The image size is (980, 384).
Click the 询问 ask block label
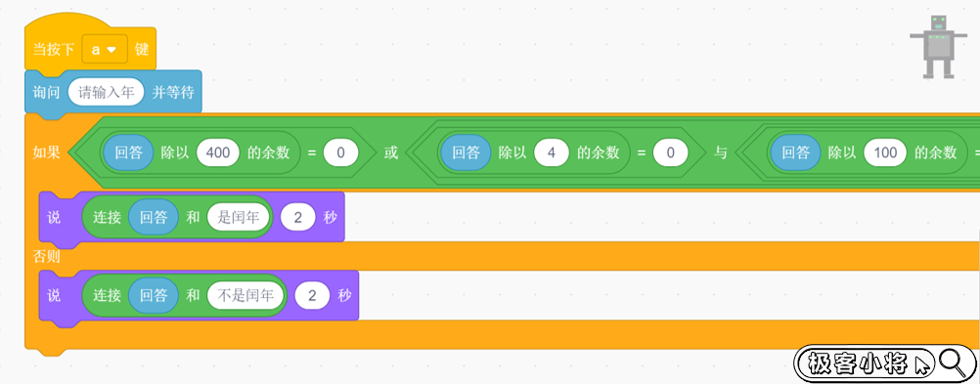coord(47,93)
